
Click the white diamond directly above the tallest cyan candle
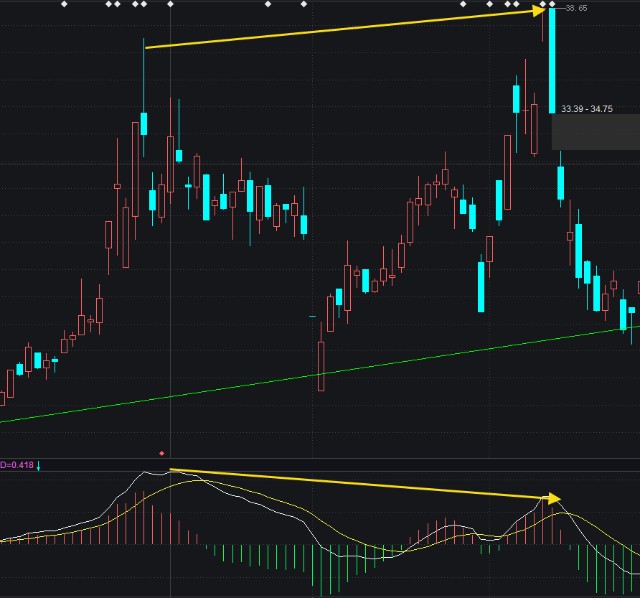pyautogui.click(x=552, y=4)
